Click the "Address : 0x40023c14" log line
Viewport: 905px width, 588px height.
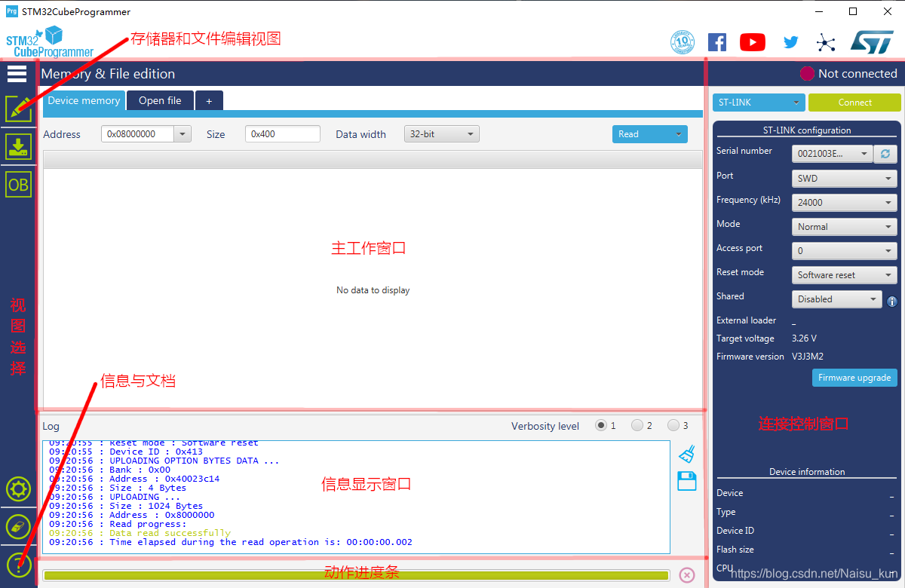tap(134, 479)
